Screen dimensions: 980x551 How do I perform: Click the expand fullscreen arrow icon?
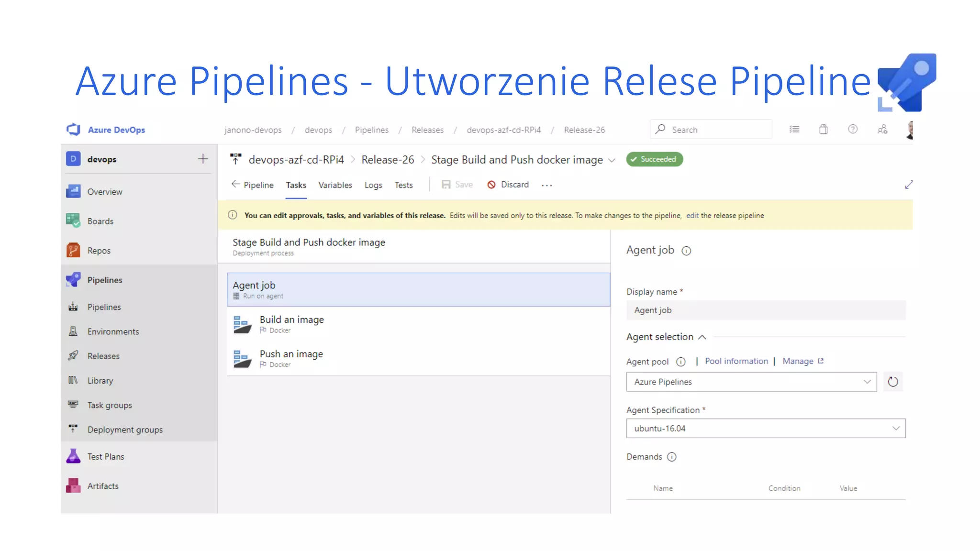(x=909, y=185)
